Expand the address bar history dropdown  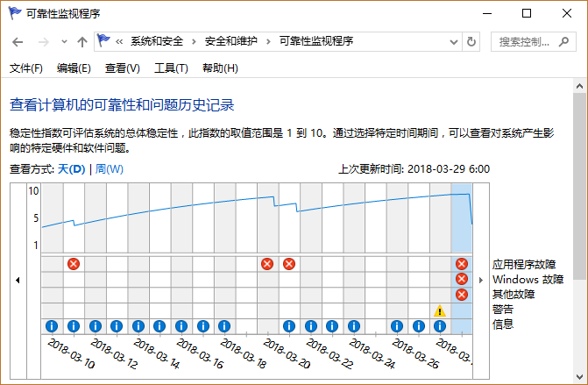(x=454, y=41)
